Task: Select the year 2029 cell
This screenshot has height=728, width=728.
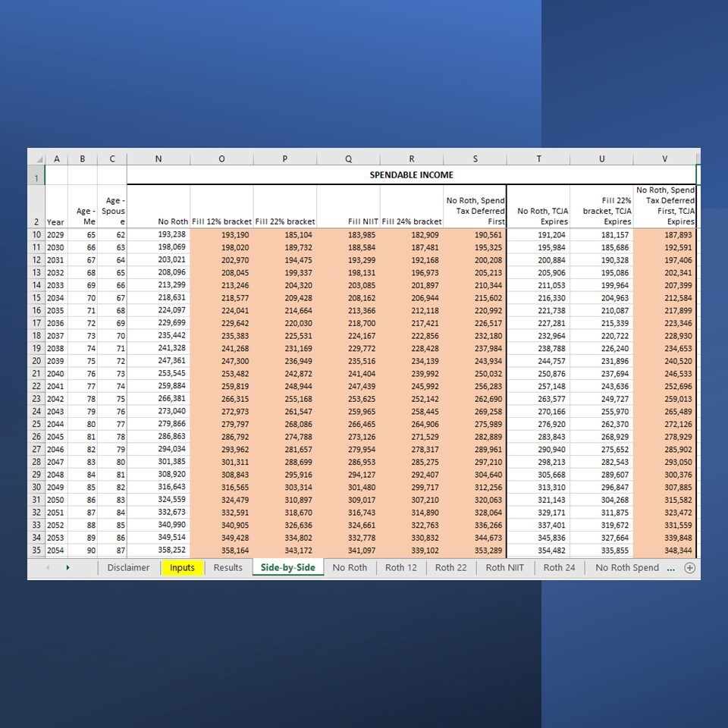Action: [57, 235]
